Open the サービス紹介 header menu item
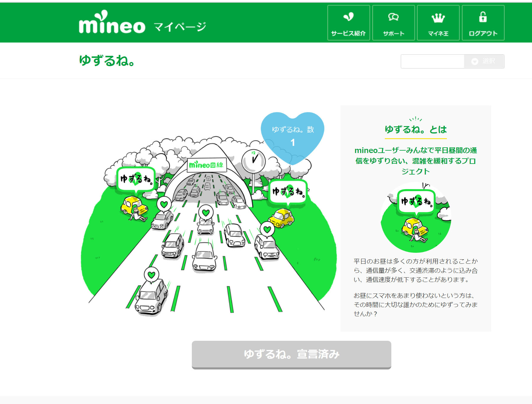This screenshot has width=532, height=404. point(348,23)
